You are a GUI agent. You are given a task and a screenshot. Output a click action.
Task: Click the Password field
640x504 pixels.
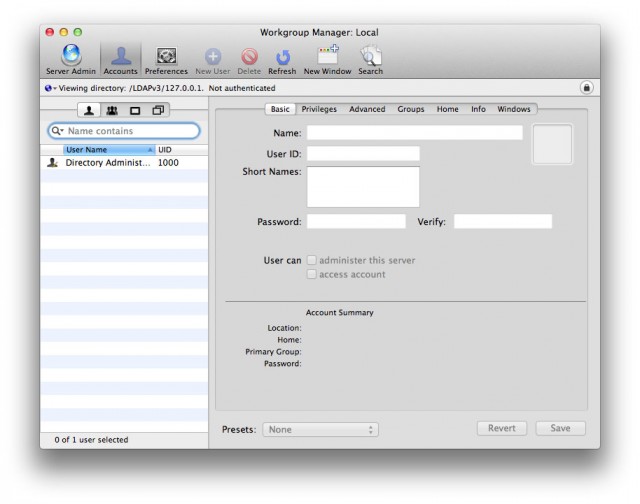tap(356, 221)
